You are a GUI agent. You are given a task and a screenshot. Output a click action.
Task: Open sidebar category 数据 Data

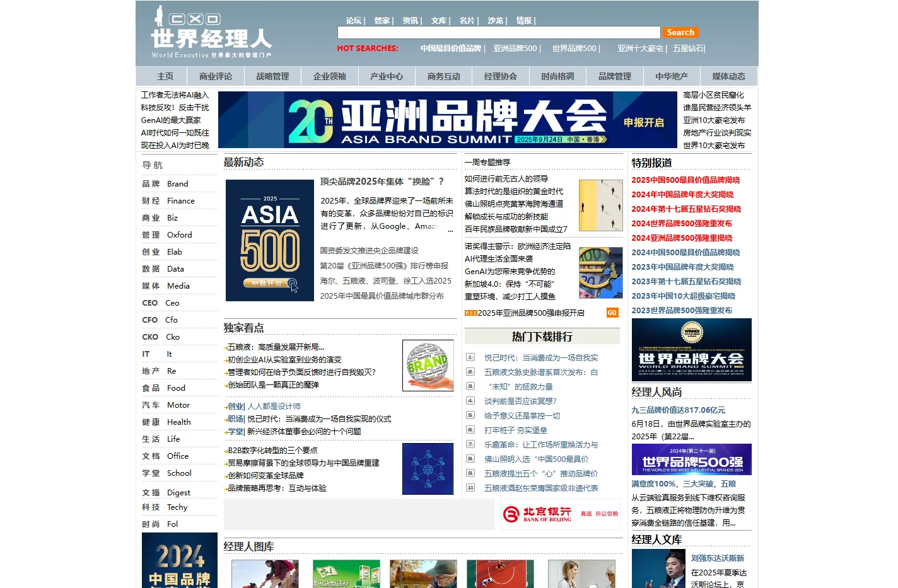(163, 268)
